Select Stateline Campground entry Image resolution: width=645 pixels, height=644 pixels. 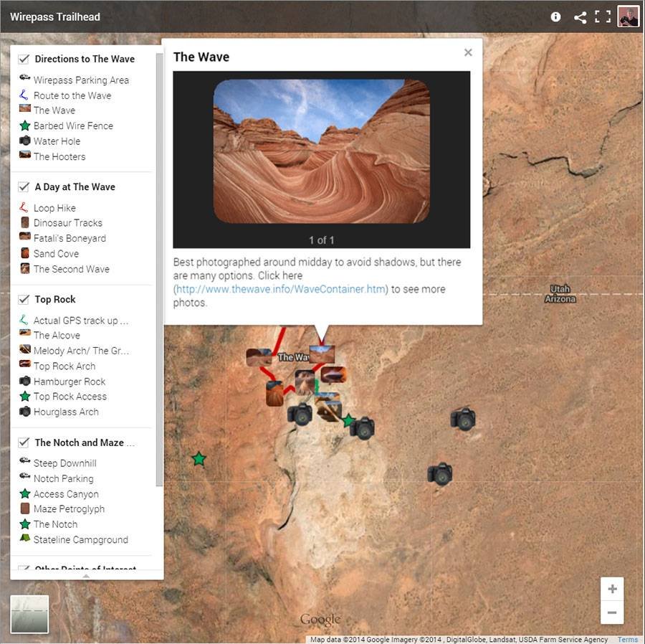pyautogui.click(x=80, y=540)
